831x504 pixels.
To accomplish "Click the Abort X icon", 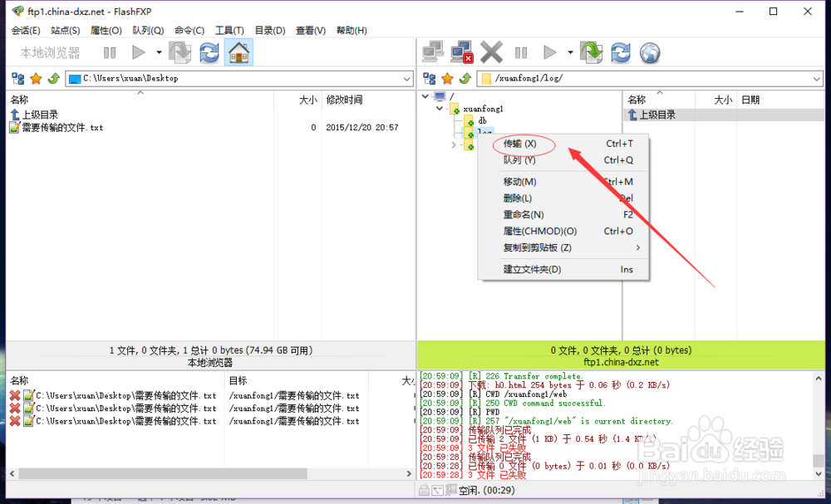I will pyautogui.click(x=491, y=52).
